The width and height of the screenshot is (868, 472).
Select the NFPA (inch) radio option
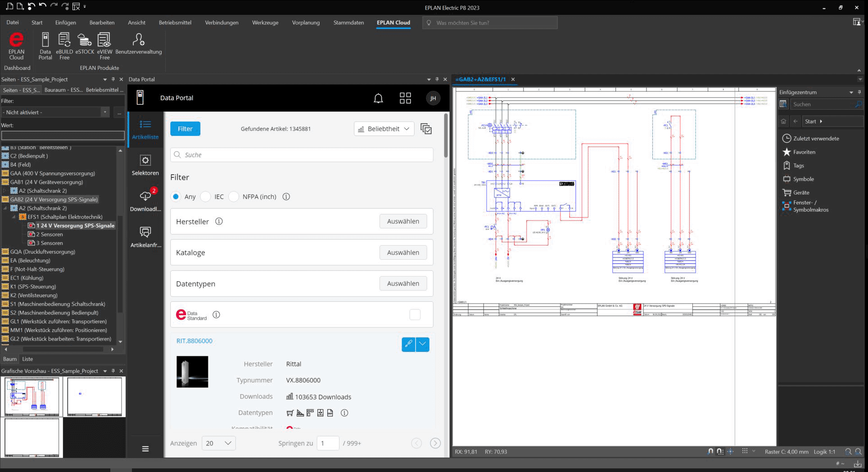(234, 197)
